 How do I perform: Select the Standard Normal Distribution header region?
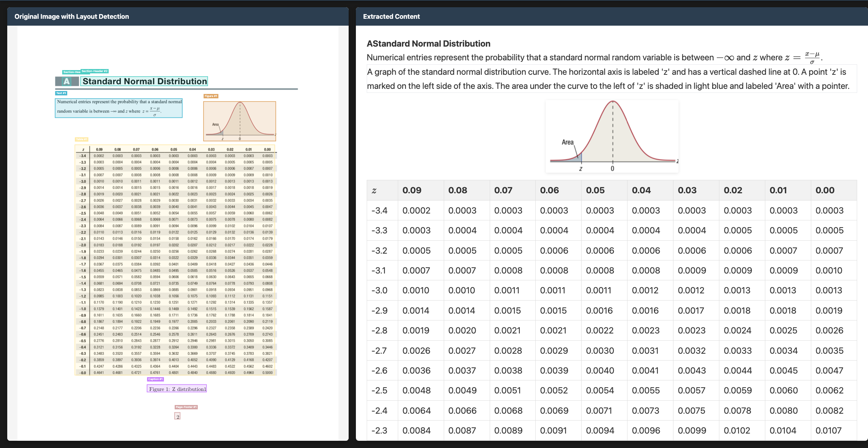click(144, 81)
